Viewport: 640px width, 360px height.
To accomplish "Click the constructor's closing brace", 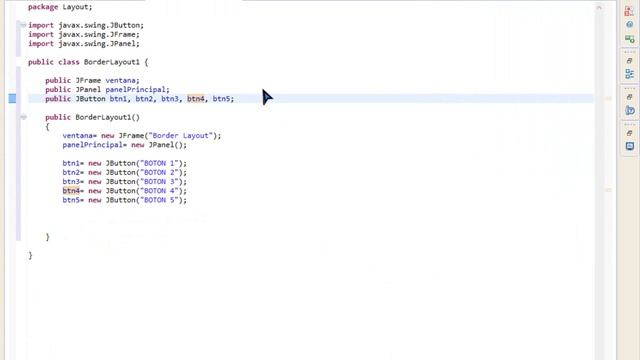I will click(47, 237).
